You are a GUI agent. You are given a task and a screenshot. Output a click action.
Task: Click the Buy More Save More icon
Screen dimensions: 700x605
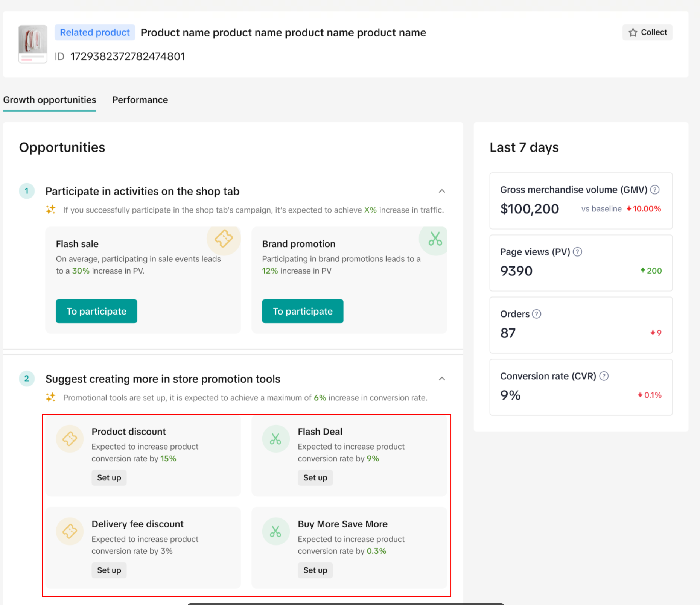[x=275, y=531]
